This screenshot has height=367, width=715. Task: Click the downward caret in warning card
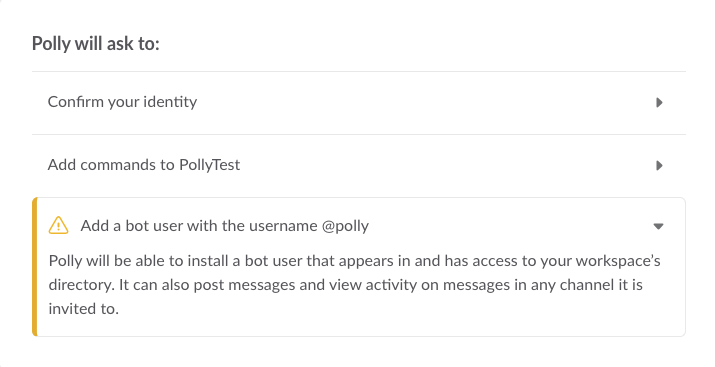pyautogui.click(x=658, y=226)
